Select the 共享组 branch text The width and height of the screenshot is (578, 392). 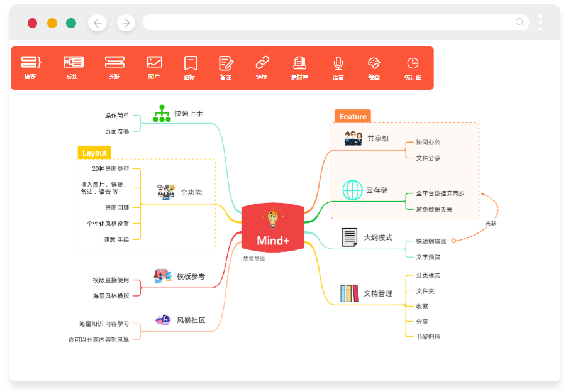pyautogui.click(x=378, y=138)
